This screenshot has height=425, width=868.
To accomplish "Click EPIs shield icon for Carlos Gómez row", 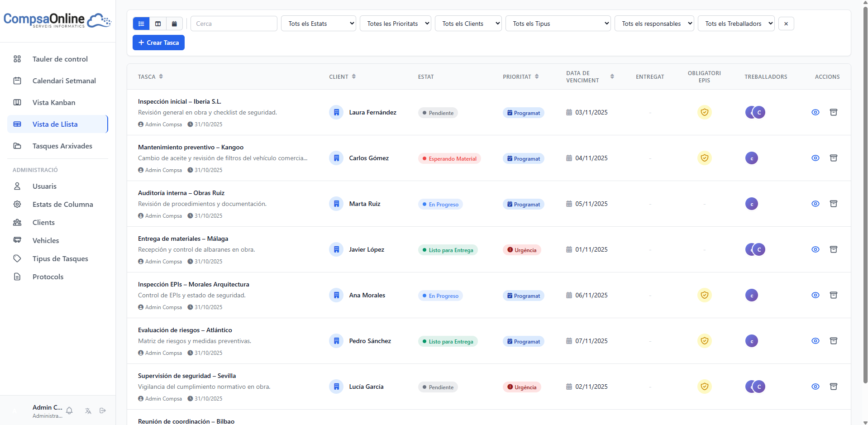I will pos(705,158).
